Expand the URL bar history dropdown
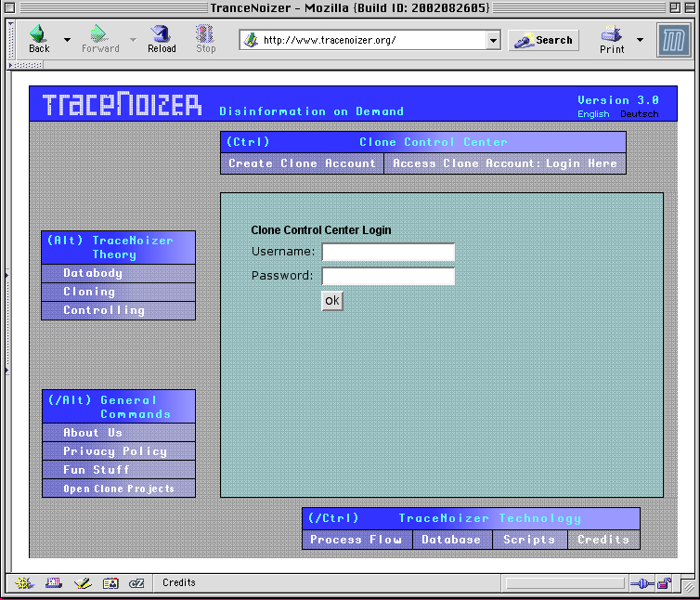This screenshot has height=600, width=700. click(x=493, y=41)
